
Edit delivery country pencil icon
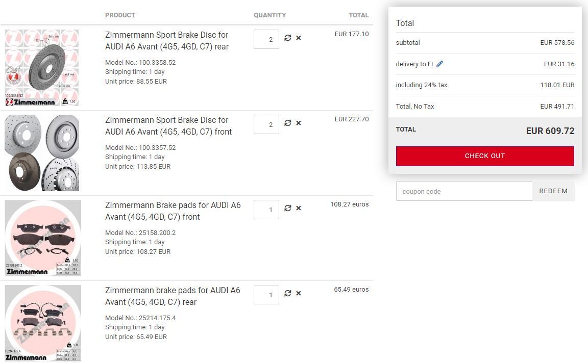coord(440,64)
